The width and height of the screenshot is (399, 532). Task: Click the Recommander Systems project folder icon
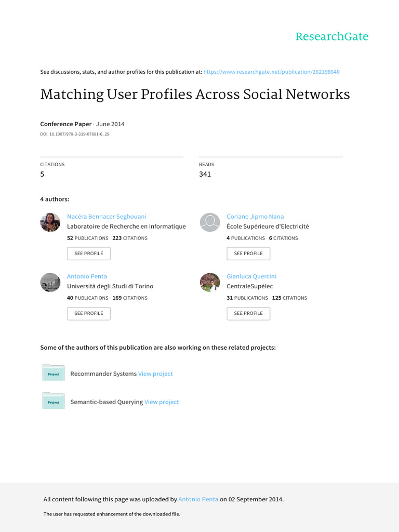[x=54, y=373]
